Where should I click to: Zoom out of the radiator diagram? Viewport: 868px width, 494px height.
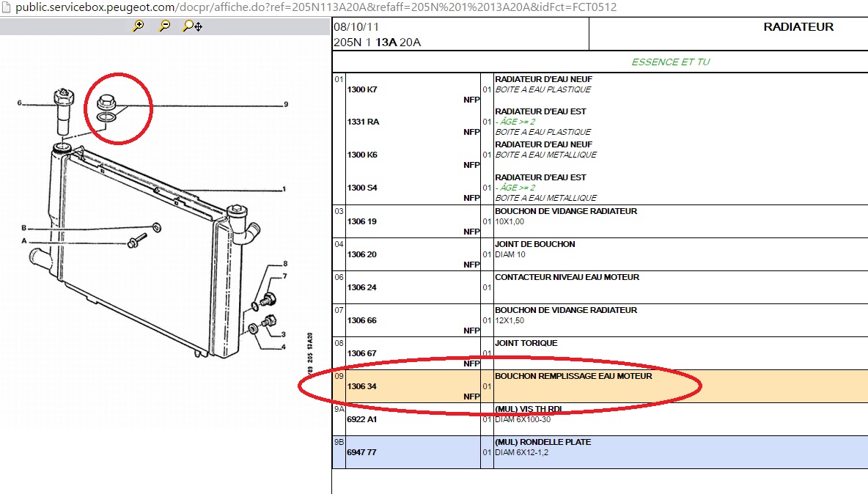pyautogui.click(x=165, y=26)
